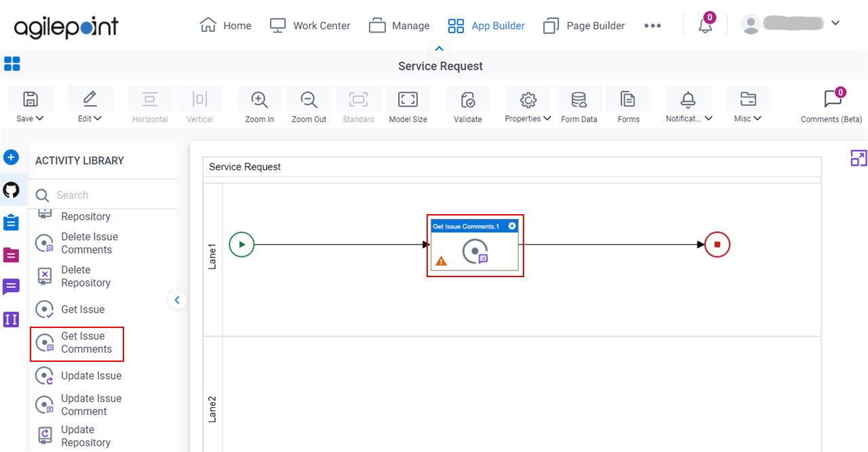Click the apps grid icon

coord(12,64)
